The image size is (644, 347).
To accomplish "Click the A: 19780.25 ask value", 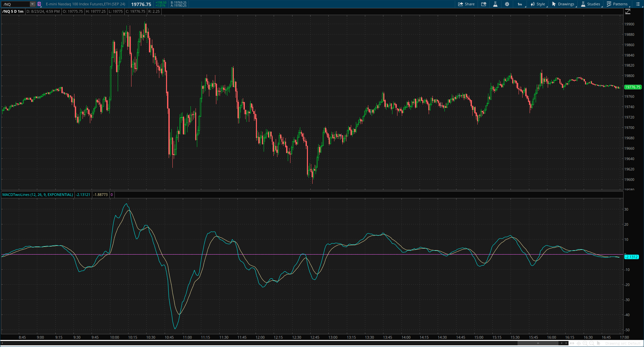I will pos(178,6).
